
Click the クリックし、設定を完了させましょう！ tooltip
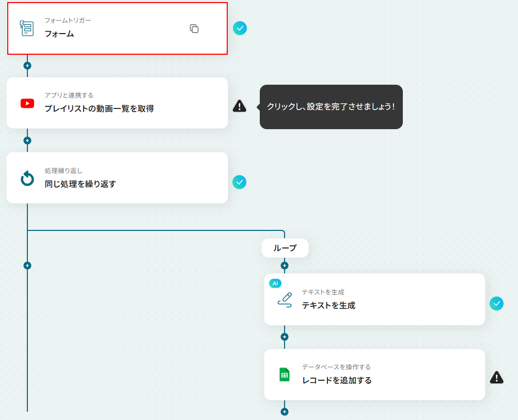point(331,107)
